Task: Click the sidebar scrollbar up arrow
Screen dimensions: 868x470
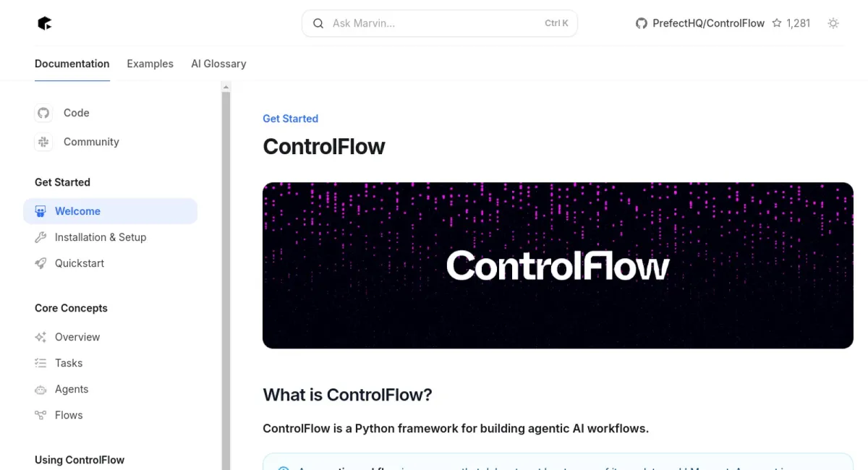Action: click(226, 87)
